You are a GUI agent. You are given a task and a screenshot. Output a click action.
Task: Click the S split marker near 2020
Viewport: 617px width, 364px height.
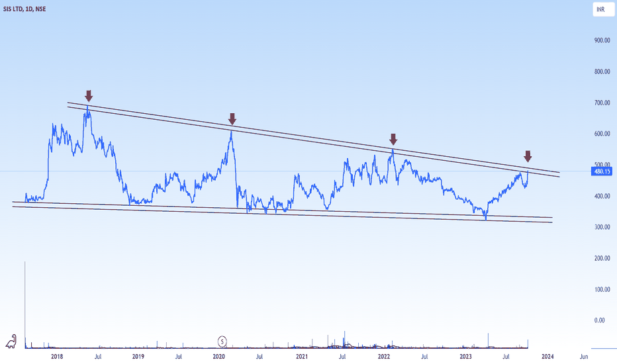click(222, 341)
